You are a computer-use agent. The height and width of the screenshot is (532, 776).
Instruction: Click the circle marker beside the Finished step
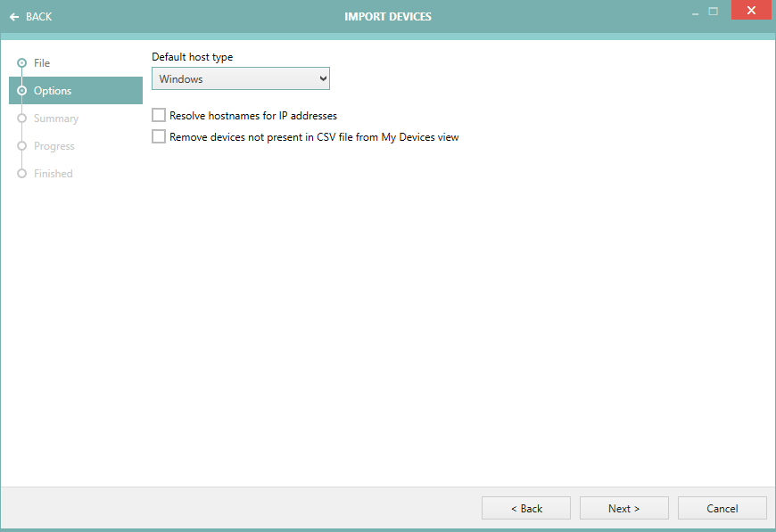(x=21, y=174)
